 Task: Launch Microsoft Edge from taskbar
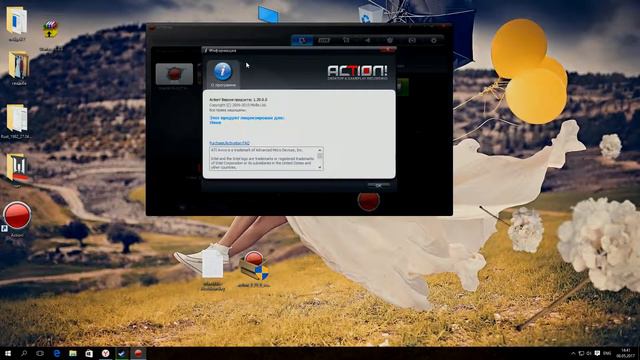57,353
